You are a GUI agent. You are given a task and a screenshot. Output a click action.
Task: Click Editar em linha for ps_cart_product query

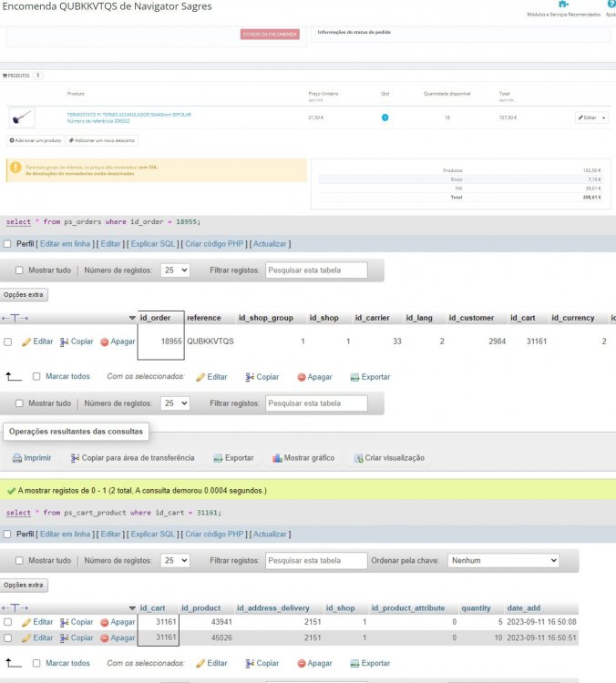[65, 535]
